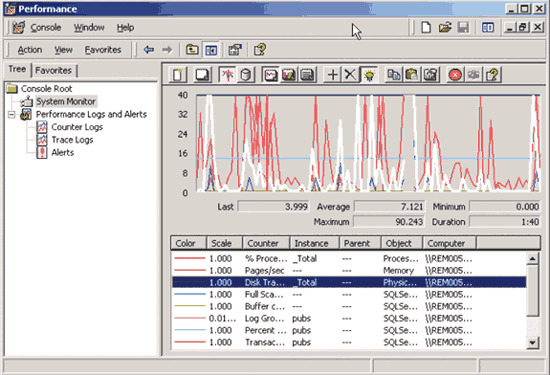The width and height of the screenshot is (550, 375).
Task: Click the Open console folder icon
Action: click(x=445, y=27)
